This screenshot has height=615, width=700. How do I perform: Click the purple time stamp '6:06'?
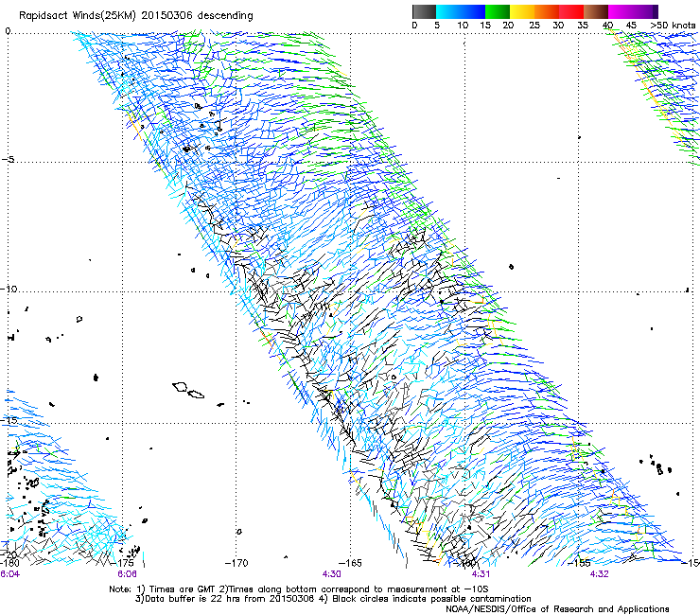tap(128, 574)
